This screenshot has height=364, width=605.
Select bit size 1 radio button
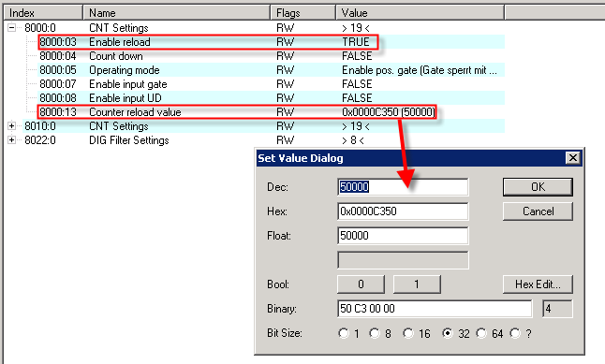click(x=344, y=333)
